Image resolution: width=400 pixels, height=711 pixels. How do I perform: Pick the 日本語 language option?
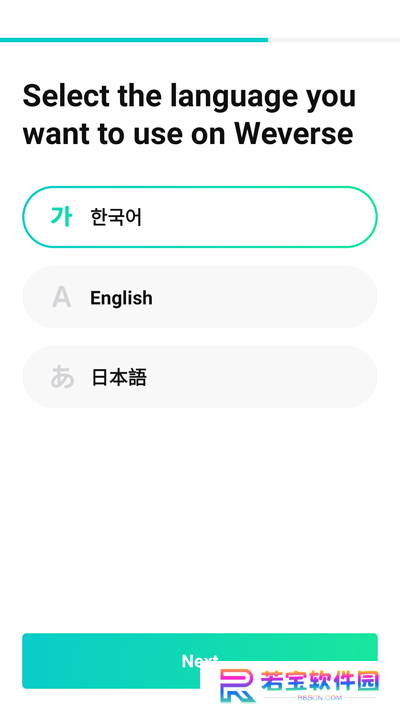coord(200,377)
